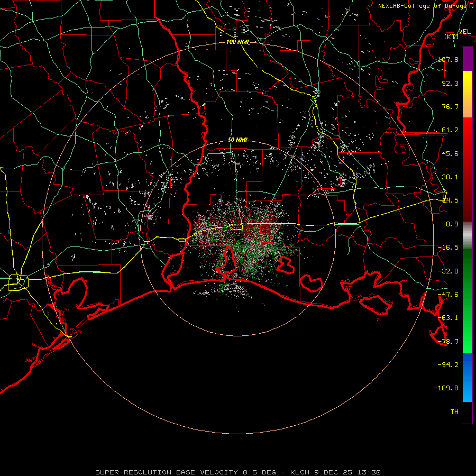
Task: Click the 30.1 legend value
Action: 450,177
